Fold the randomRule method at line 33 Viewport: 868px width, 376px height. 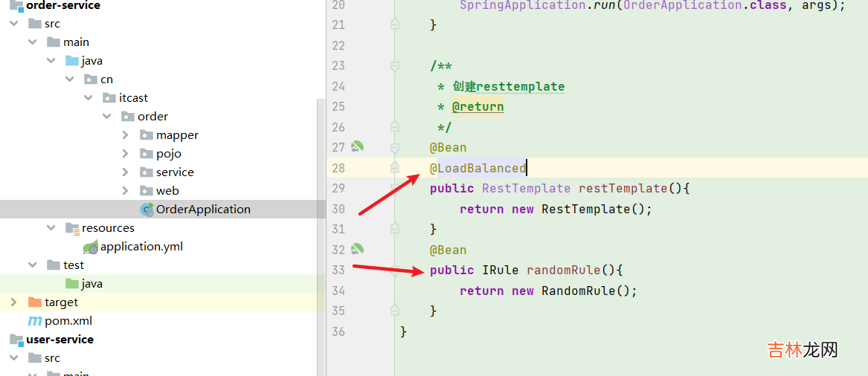coord(395,270)
